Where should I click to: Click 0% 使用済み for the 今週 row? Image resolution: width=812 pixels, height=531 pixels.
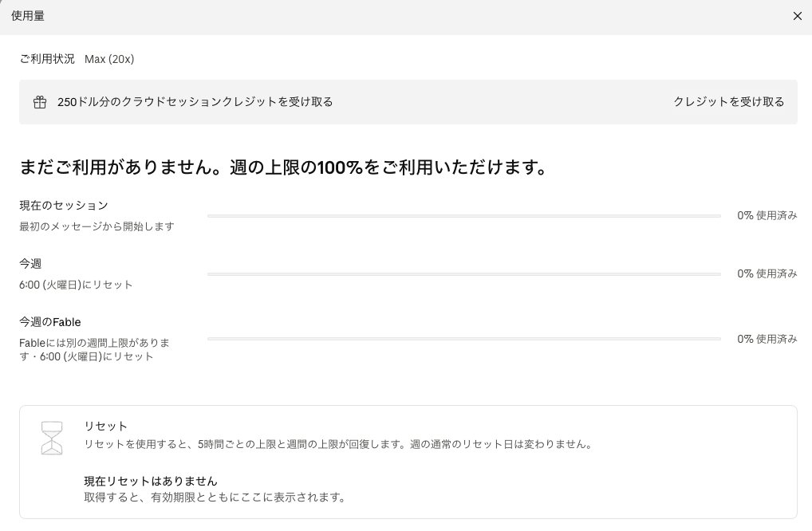(767, 273)
